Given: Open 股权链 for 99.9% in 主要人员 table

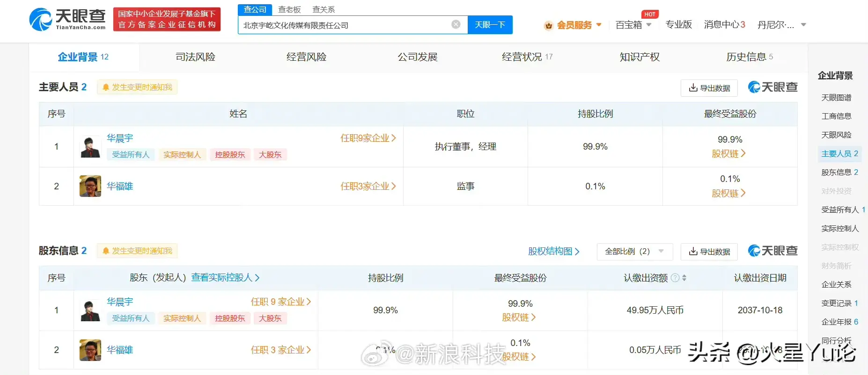Looking at the screenshot, I should click(728, 153).
